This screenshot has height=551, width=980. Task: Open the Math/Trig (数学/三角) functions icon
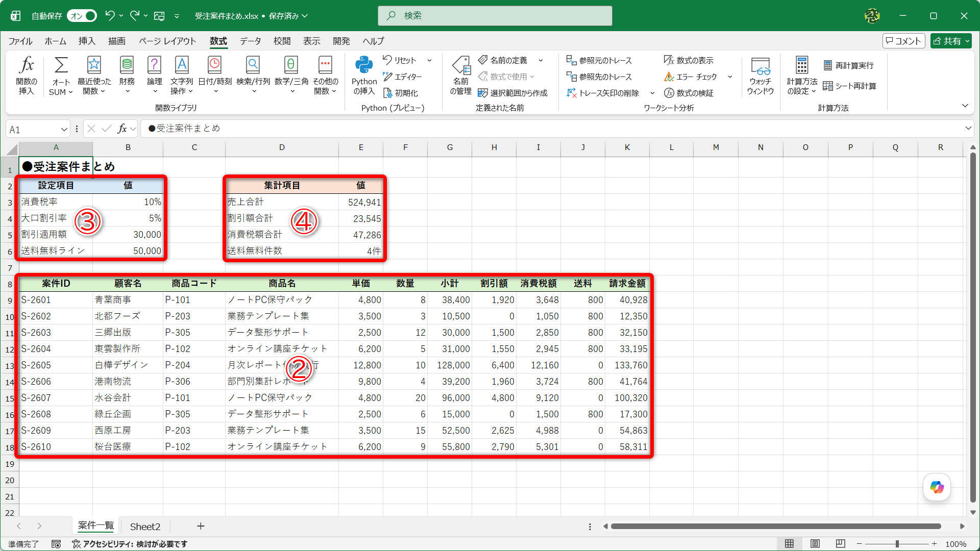coord(291,65)
